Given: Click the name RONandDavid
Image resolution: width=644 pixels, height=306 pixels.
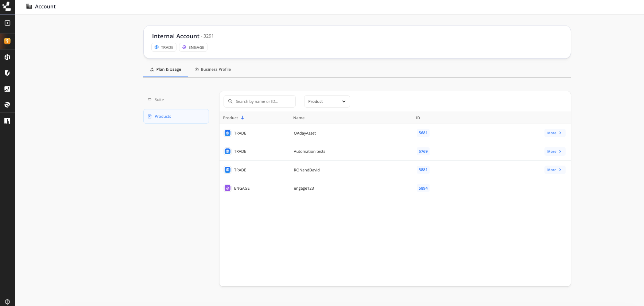Looking at the screenshot, I should click(307, 170).
